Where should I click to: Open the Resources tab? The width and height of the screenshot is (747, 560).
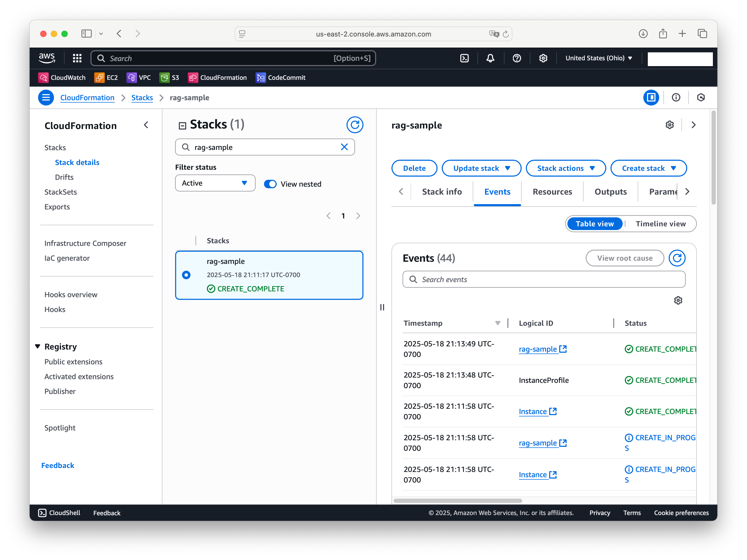pos(552,191)
